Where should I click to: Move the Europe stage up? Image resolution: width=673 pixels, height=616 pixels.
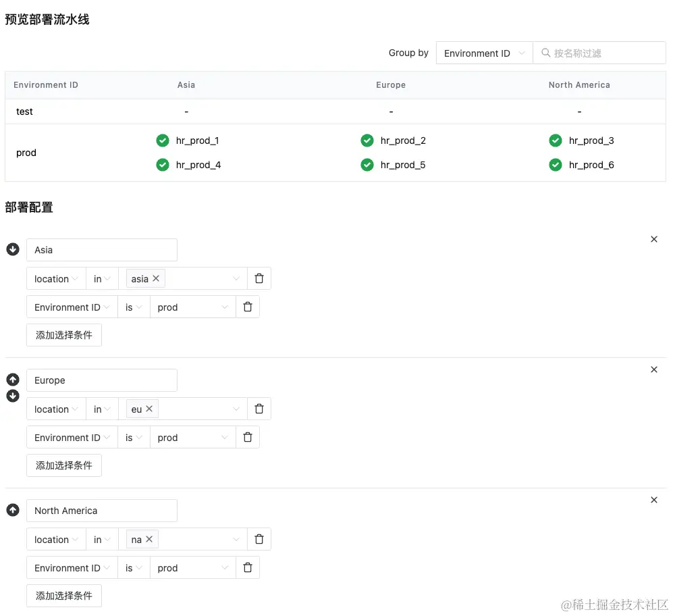tap(13, 380)
